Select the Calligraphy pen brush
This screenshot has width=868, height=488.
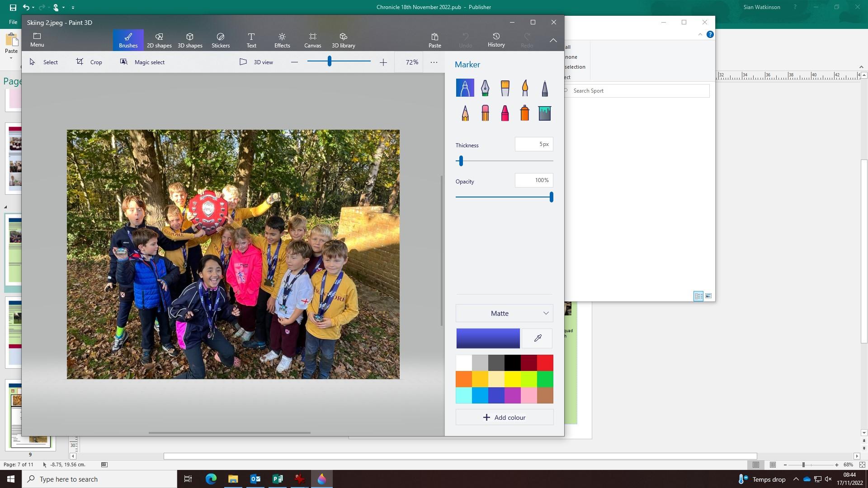485,88
